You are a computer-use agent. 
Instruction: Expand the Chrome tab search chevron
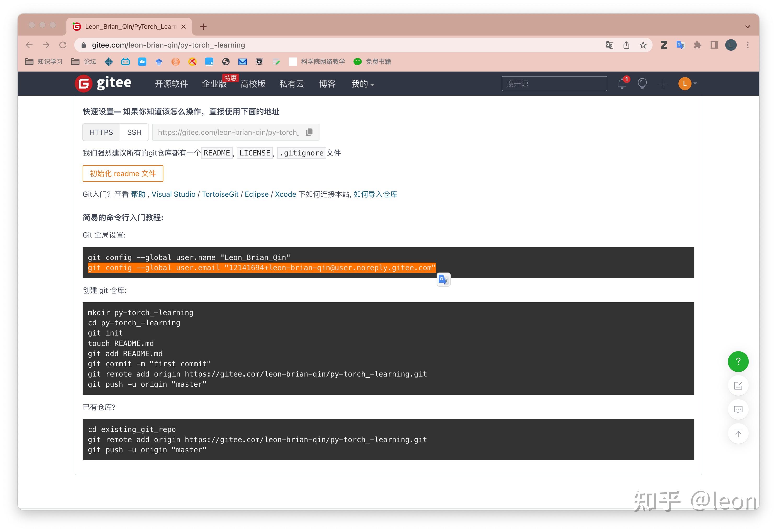747,27
